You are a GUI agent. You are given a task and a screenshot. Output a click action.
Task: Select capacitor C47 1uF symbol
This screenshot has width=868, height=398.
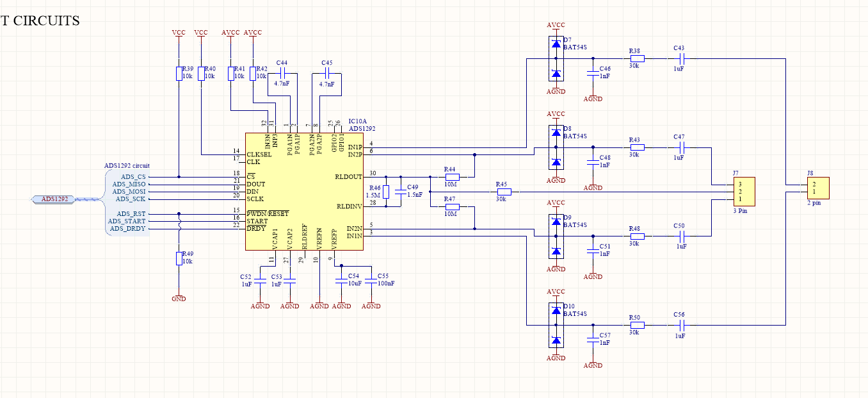click(681, 147)
